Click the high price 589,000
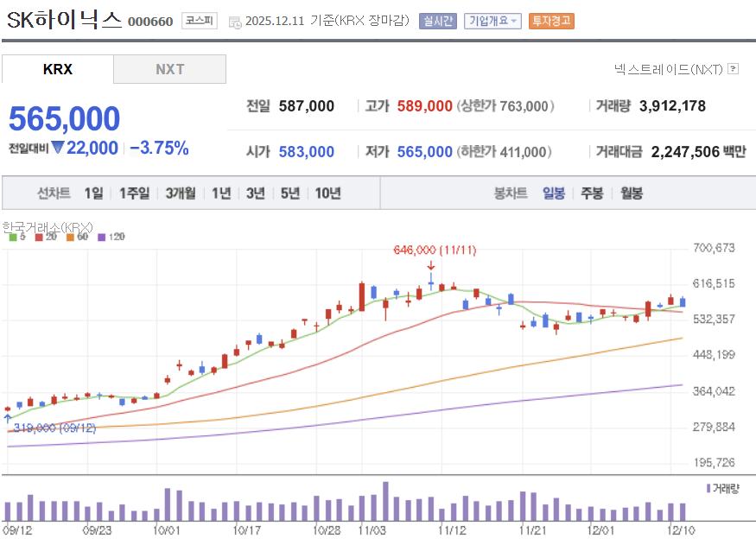The width and height of the screenshot is (756, 545). point(425,106)
